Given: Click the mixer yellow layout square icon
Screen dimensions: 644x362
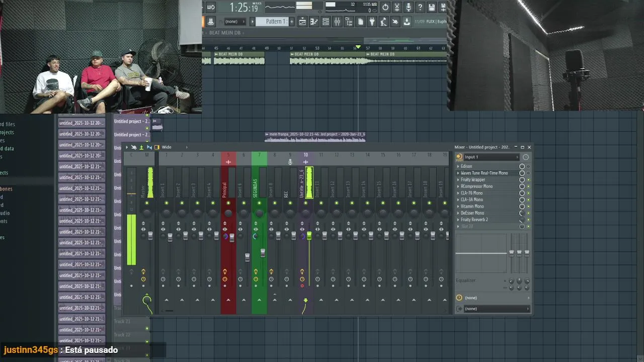Looking at the screenshot, I should click(157, 147).
